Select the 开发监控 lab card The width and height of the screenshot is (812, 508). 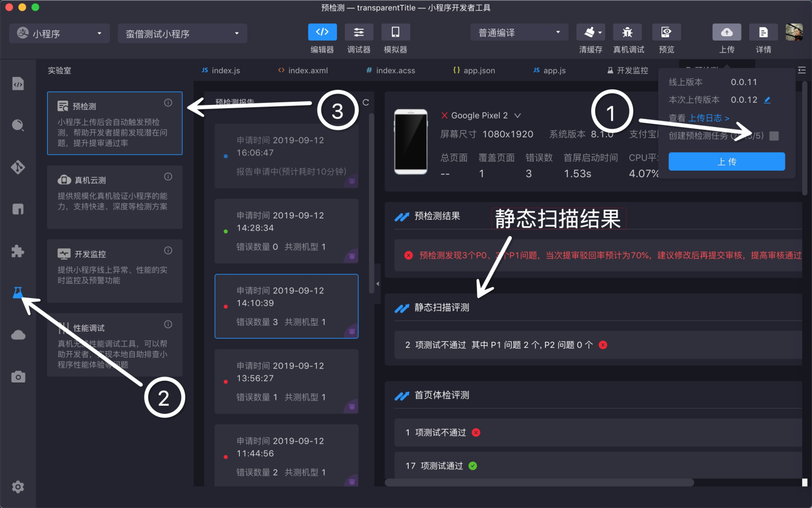point(115,271)
